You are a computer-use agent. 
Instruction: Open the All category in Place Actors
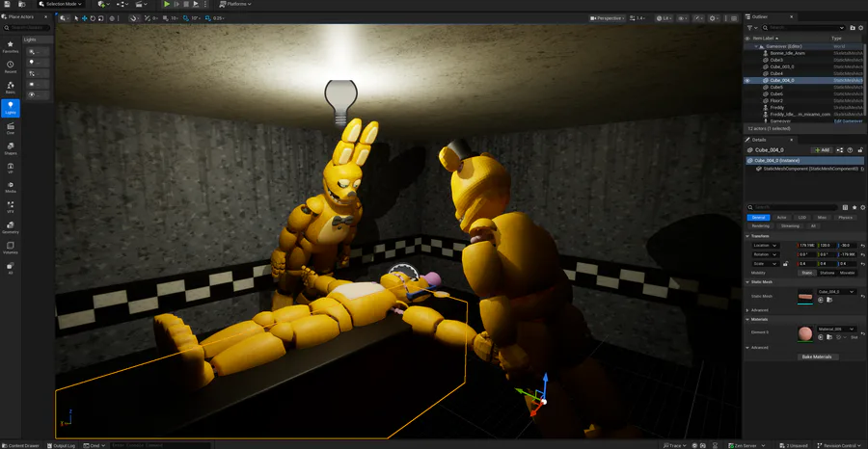[10, 268]
